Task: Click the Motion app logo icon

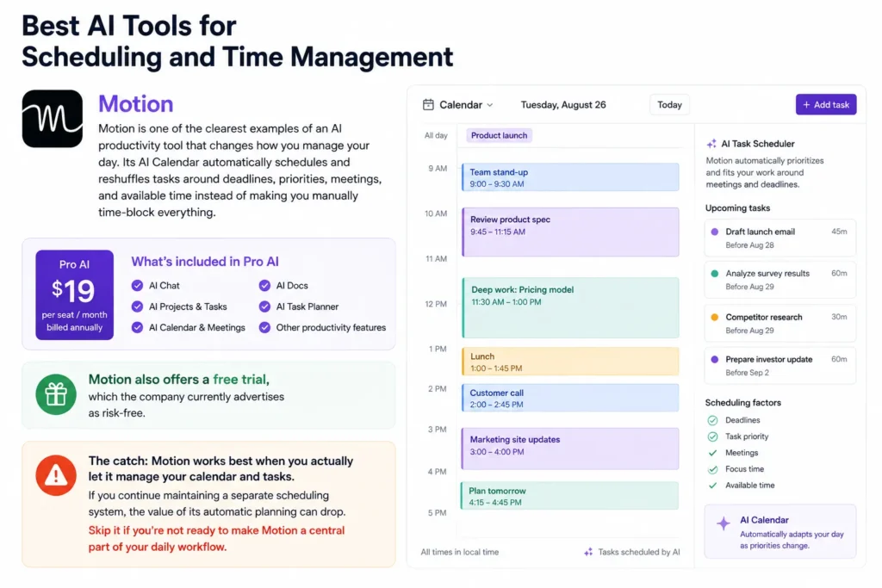Action: click(x=53, y=119)
